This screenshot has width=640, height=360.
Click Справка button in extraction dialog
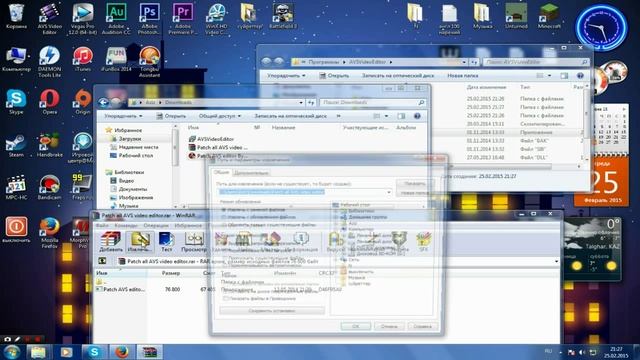pos(422,326)
